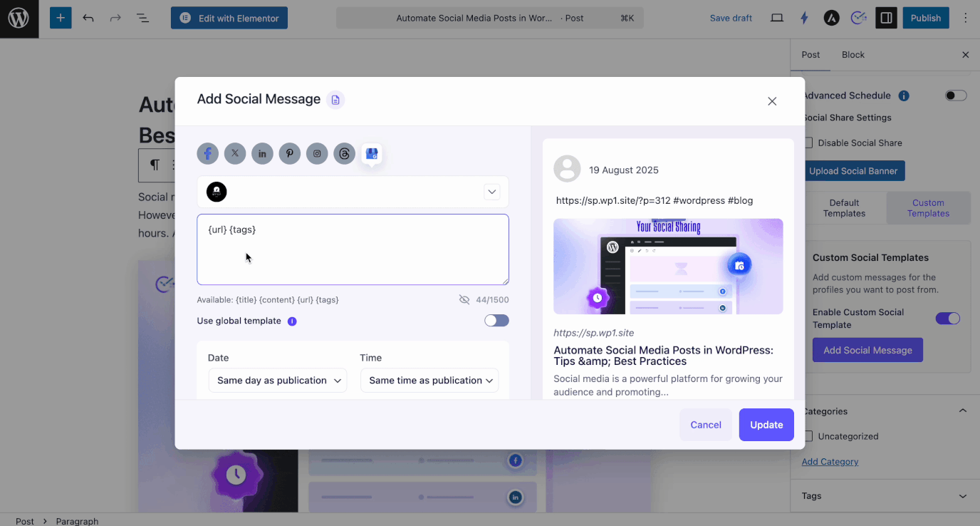Viewport: 980px width, 526px height.
Task: Toggle the Use global template switch
Action: (496, 321)
